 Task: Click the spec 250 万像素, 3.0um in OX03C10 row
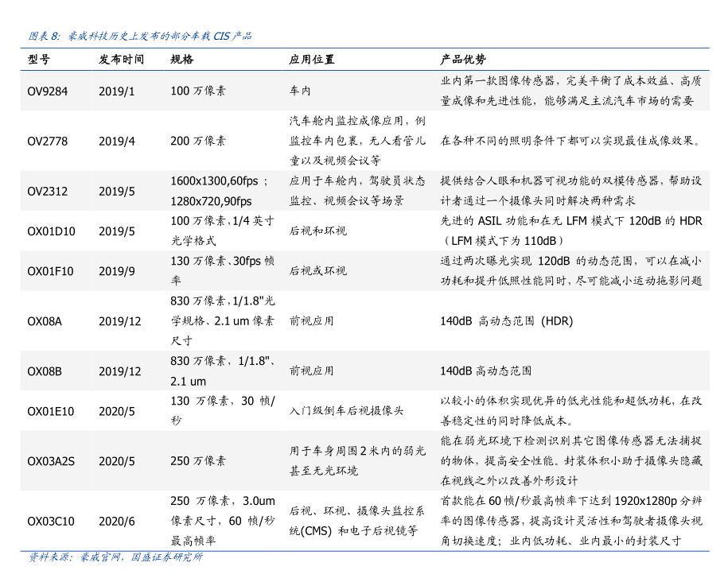coord(223,501)
